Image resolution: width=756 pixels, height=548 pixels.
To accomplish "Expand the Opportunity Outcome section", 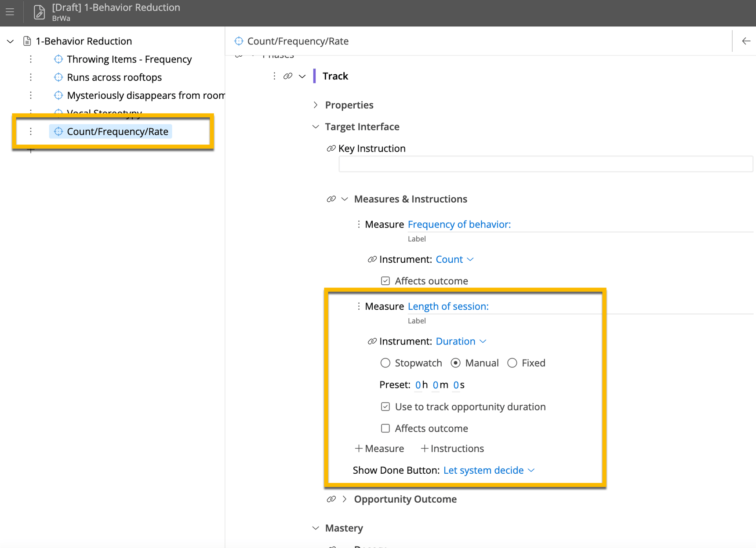I will tap(345, 499).
